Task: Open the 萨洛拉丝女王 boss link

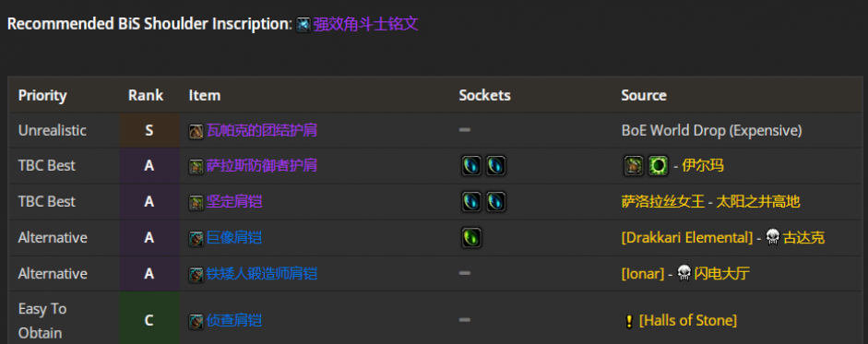Action: [x=663, y=202]
